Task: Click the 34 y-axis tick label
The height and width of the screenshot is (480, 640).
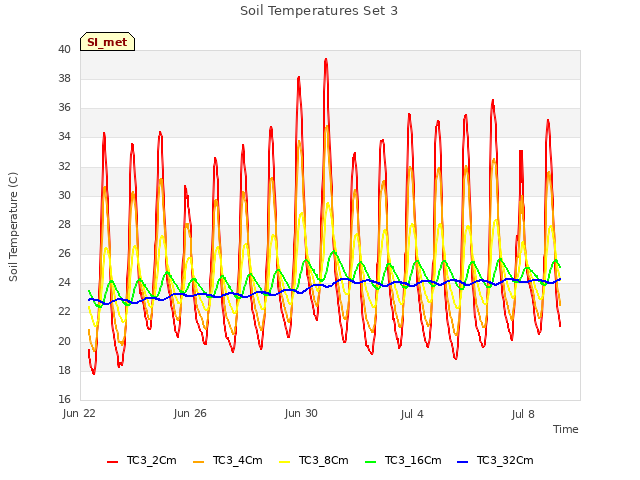Action: (x=64, y=137)
